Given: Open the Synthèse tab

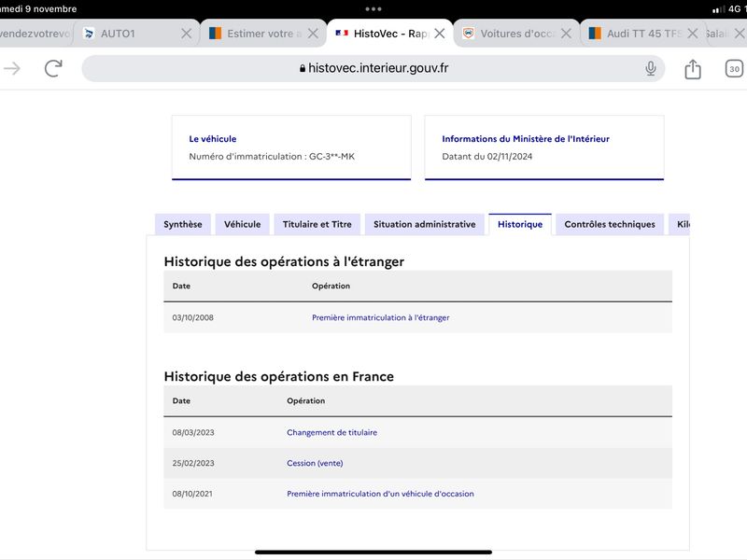Looking at the screenshot, I should coord(183,224).
